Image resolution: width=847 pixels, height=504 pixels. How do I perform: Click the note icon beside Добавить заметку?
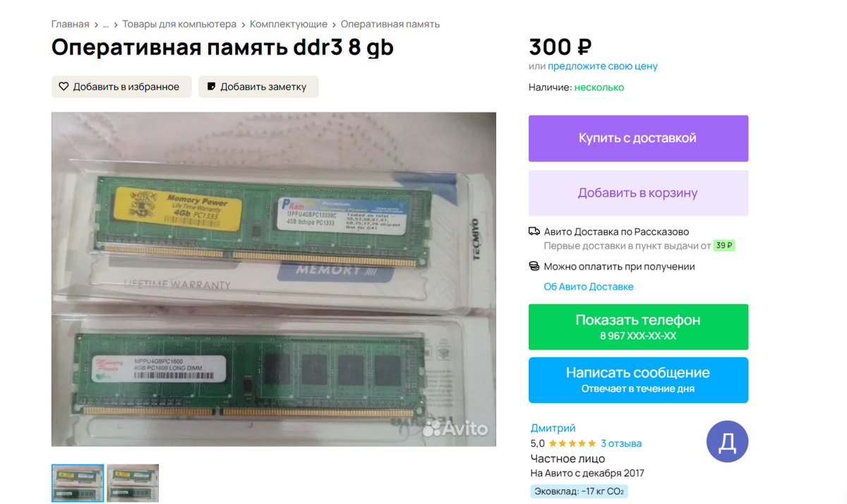click(211, 87)
